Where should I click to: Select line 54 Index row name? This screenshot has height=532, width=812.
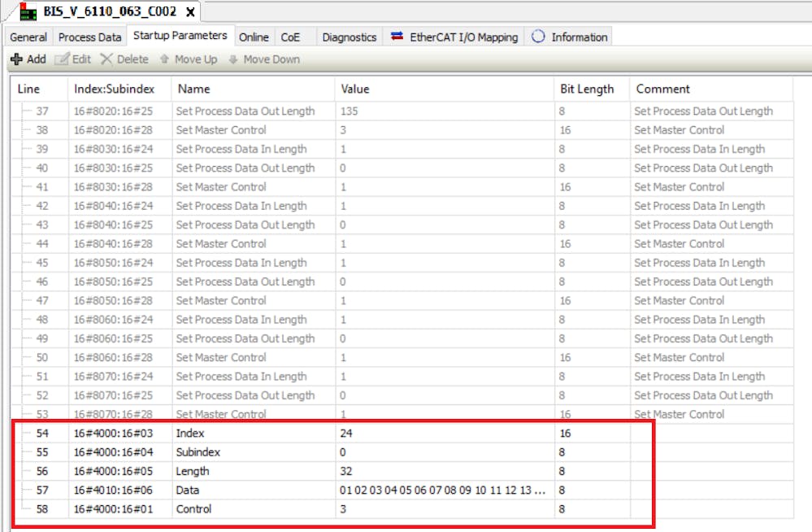point(190,433)
